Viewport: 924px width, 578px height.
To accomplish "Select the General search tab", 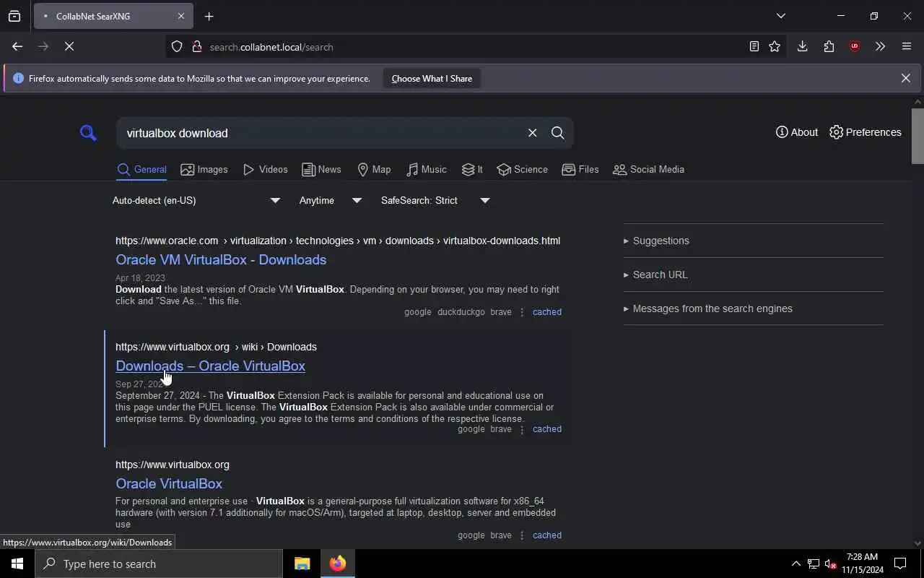I will 141,169.
